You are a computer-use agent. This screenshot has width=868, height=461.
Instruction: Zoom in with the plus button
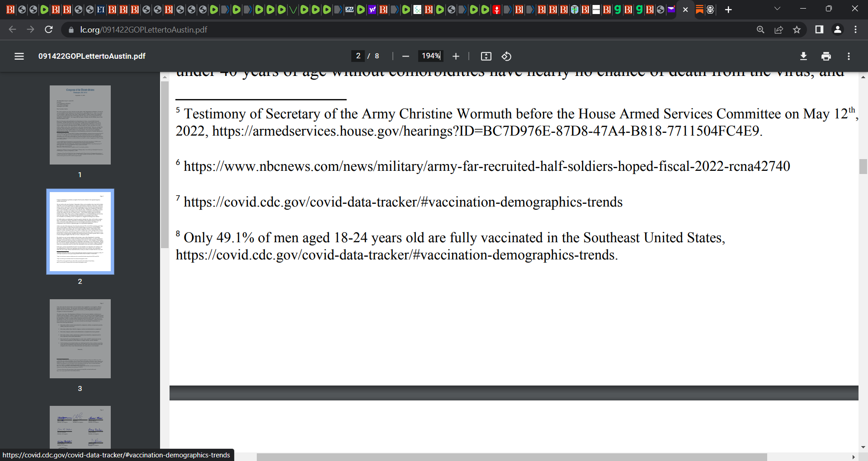(x=456, y=56)
